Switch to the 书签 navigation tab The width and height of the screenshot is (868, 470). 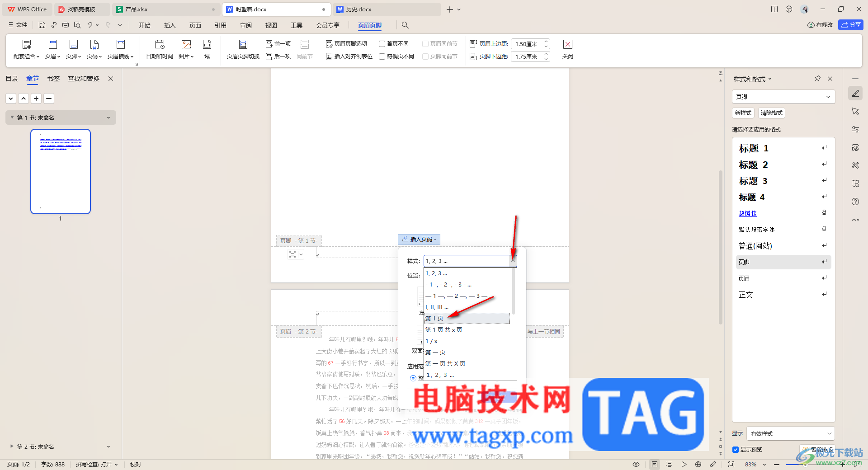(x=53, y=79)
